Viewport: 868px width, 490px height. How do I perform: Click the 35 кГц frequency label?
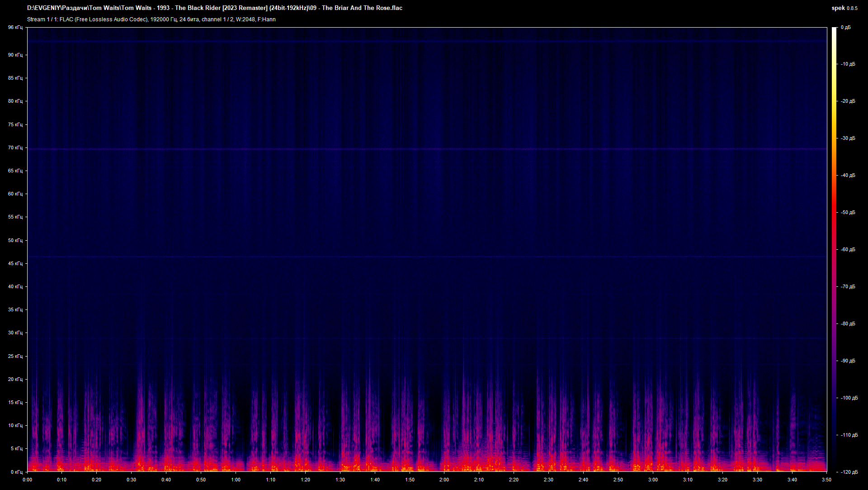[15, 310]
